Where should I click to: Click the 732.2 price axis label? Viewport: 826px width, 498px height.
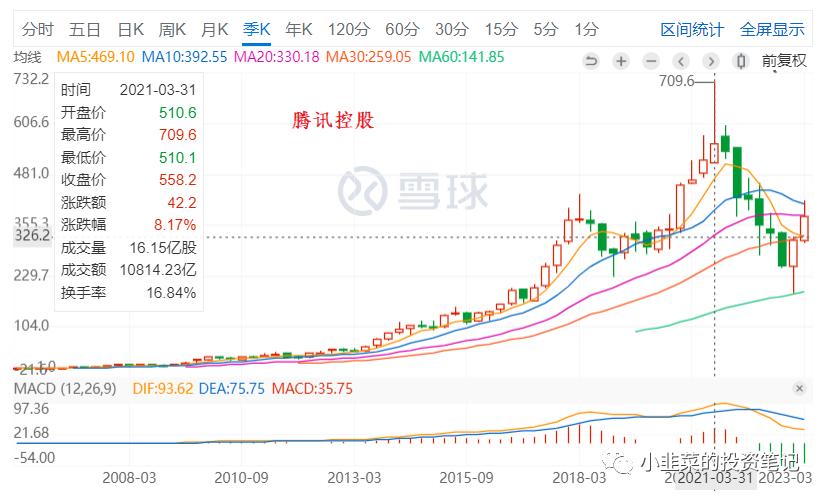pyautogui.click(x=31, y=79)
